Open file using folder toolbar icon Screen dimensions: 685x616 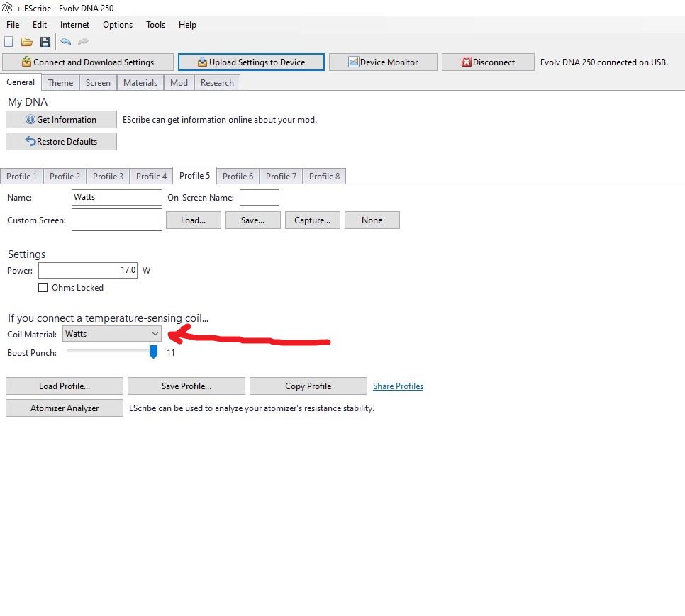click(27, 42)
